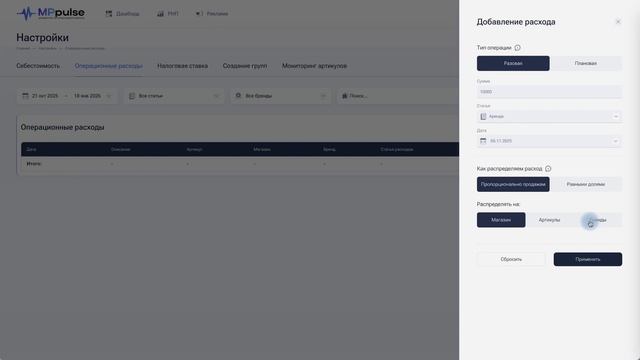Click the calendar icon in Дата field
Viewport: 640px width, 360px height.
[x=483, y=141]
